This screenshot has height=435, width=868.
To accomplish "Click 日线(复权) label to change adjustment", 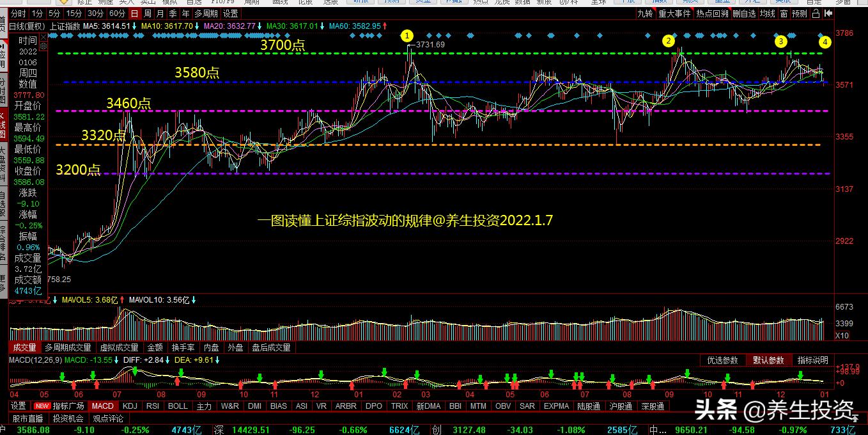I will point(27,26).
